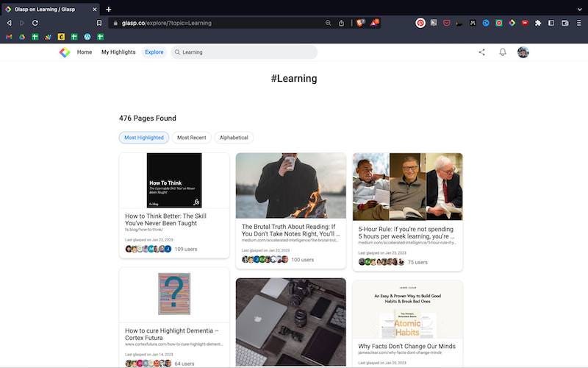Open the Pocket extension icon
This screenshot has height=368, width=588.
coord(447,23)
